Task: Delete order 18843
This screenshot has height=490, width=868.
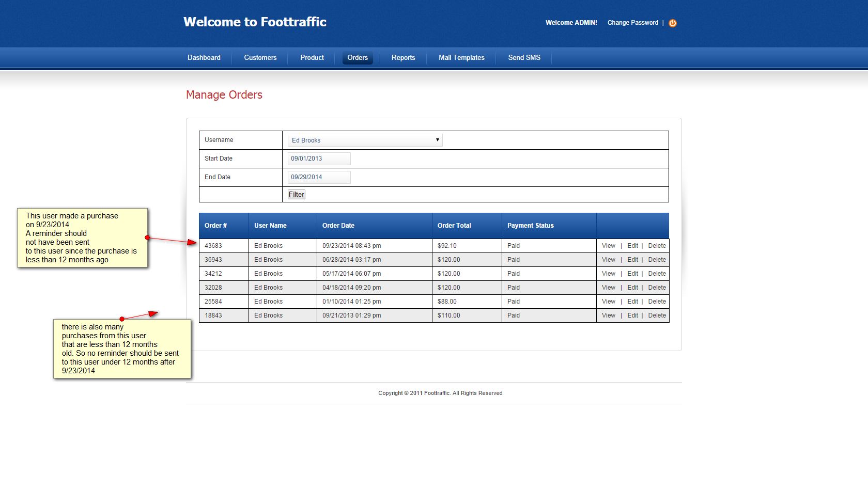Action: pyautogui.click(x=657, y=315)
